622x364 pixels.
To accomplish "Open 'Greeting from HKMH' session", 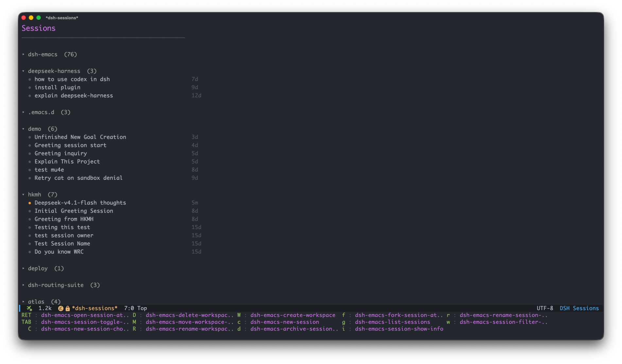I will tap(64, 219).
